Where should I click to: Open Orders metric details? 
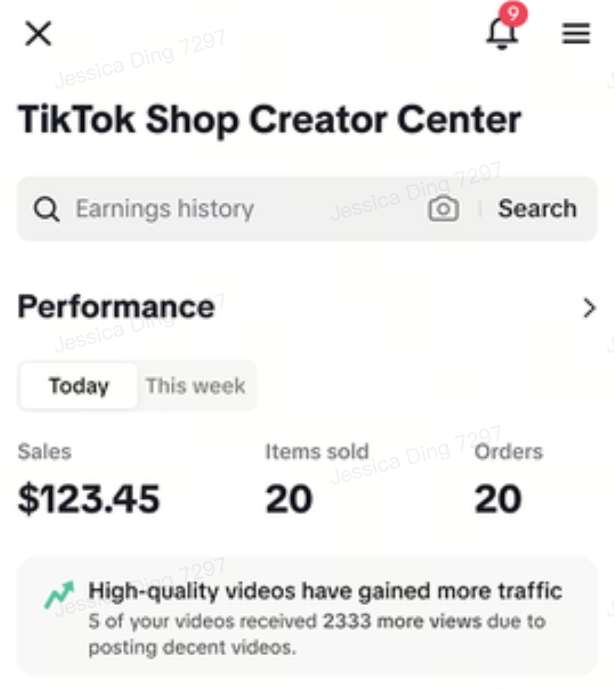click(x=508, y=452)
